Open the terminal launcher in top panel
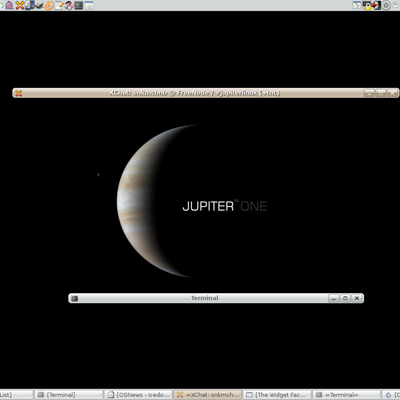The height and width of the screenshot is (400, 400). (x=79, y=5)
